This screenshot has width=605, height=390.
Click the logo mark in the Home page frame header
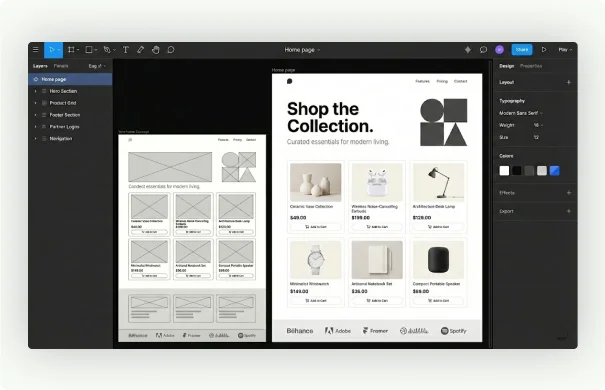pyautogui.click(x=290, y=81)
